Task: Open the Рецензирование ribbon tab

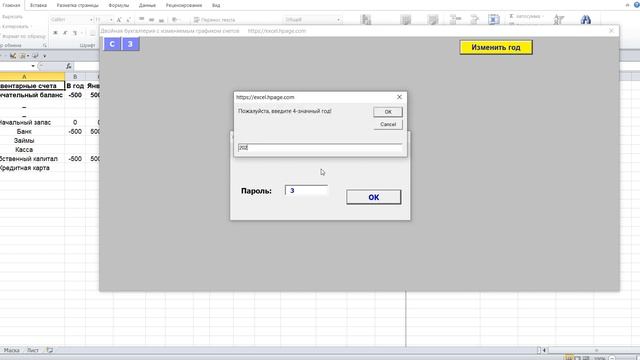Action: pyautogui.click(x=184, y=5)
